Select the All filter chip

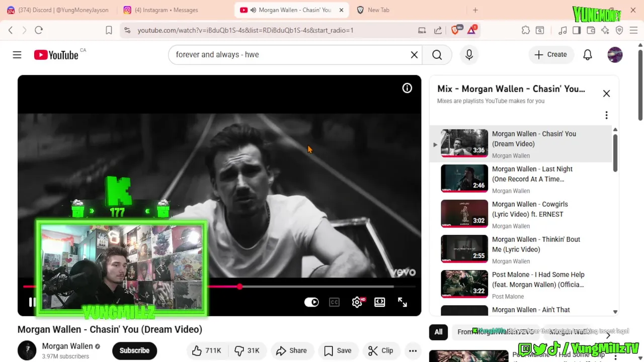(439, 332)
